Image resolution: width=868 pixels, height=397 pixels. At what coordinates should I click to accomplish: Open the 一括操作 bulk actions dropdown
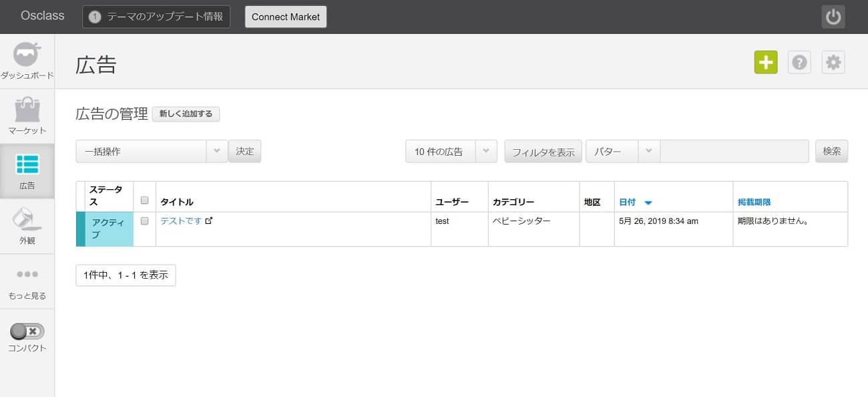click(x=151, y=151)
